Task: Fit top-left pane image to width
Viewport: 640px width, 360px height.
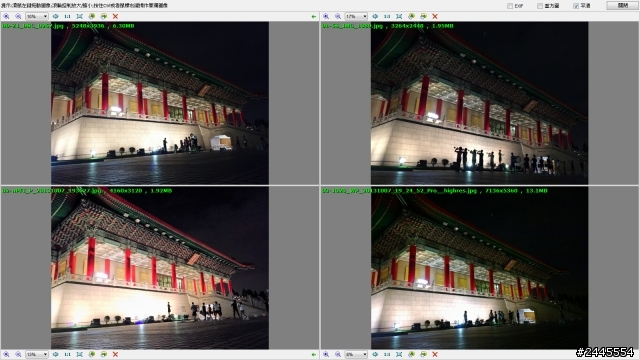Action: click(x=56, y=16)
